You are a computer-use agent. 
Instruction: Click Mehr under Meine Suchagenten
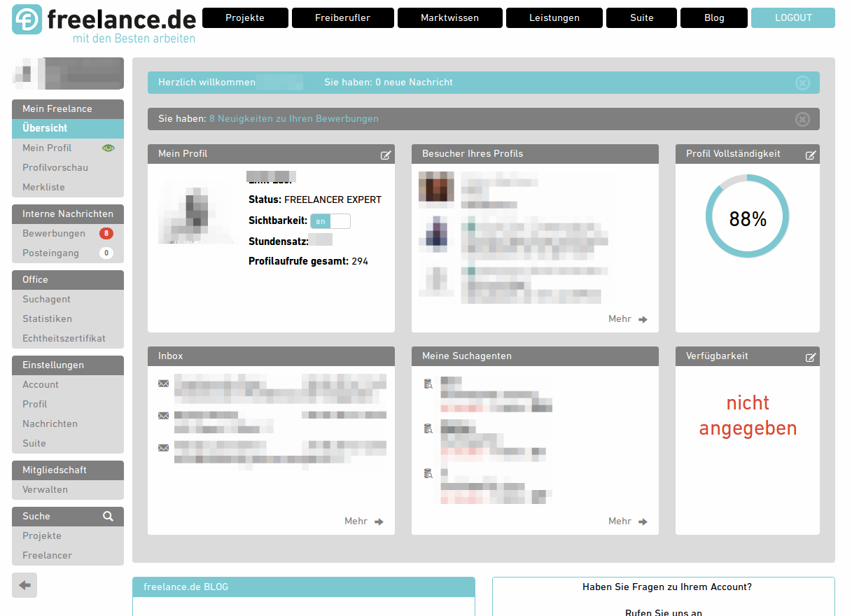[x=628, y=521]
